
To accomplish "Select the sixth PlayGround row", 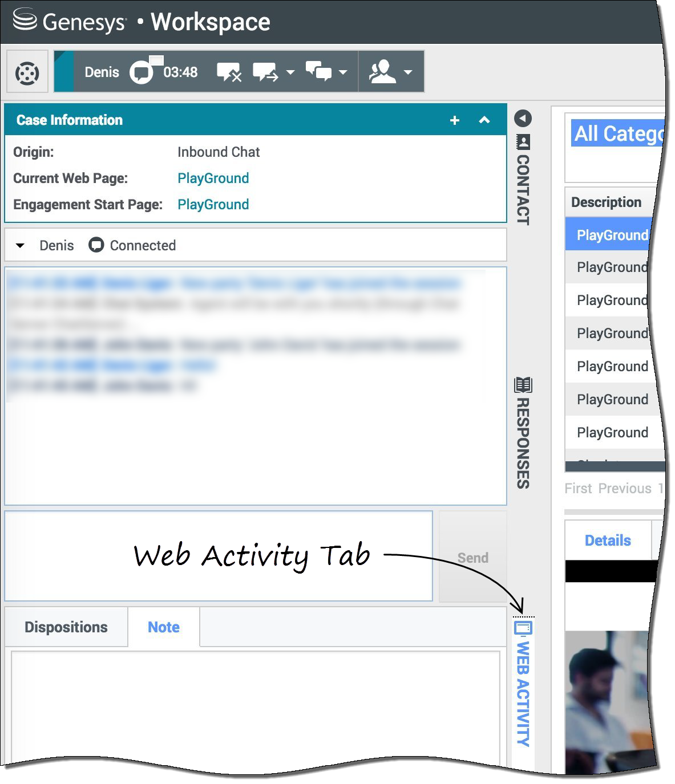I will tap(608, 399).
